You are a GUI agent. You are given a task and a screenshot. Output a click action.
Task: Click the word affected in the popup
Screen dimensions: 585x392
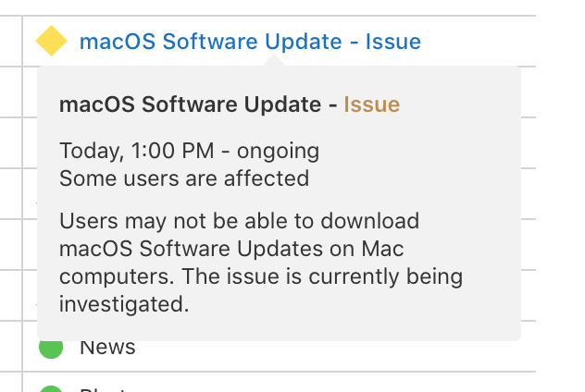point(269,178)
